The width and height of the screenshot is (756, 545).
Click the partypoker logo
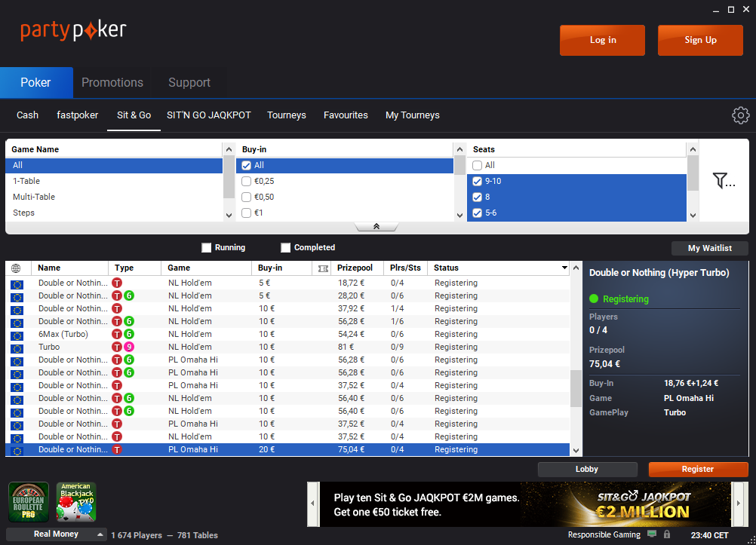pos(72,32)
